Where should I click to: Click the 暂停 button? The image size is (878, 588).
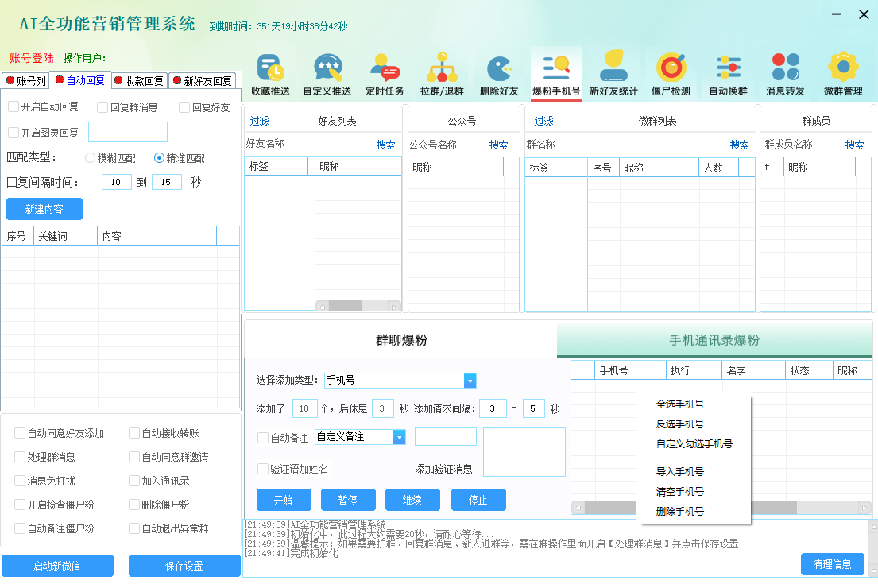pyautogui.click(x=348, y=500)
